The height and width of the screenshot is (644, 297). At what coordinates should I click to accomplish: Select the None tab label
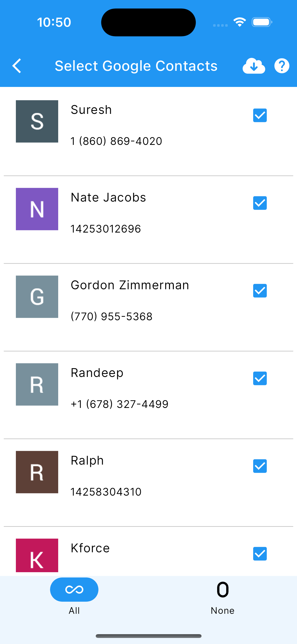223,611
